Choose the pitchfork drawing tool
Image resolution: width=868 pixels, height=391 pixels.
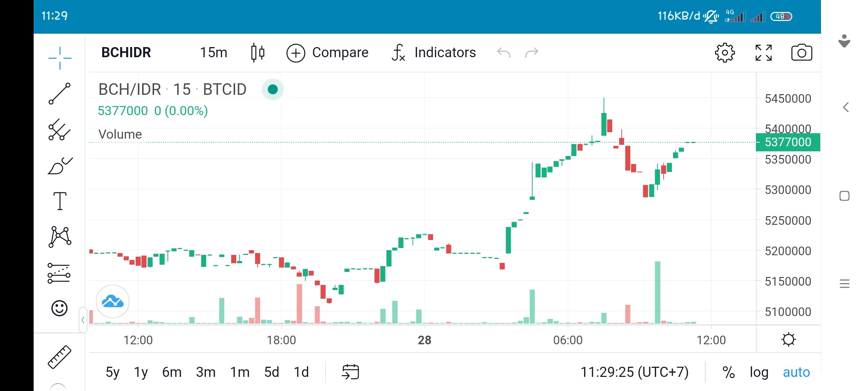(60, 130)
